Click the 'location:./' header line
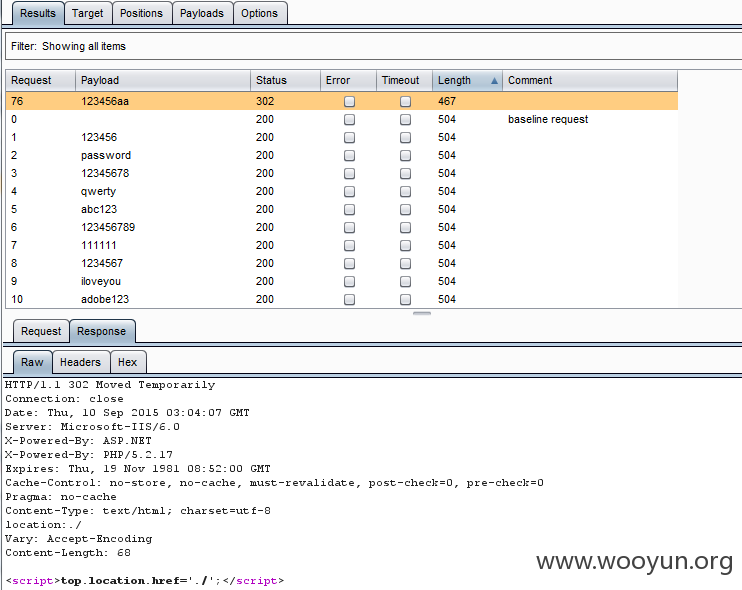 [43, 525]
